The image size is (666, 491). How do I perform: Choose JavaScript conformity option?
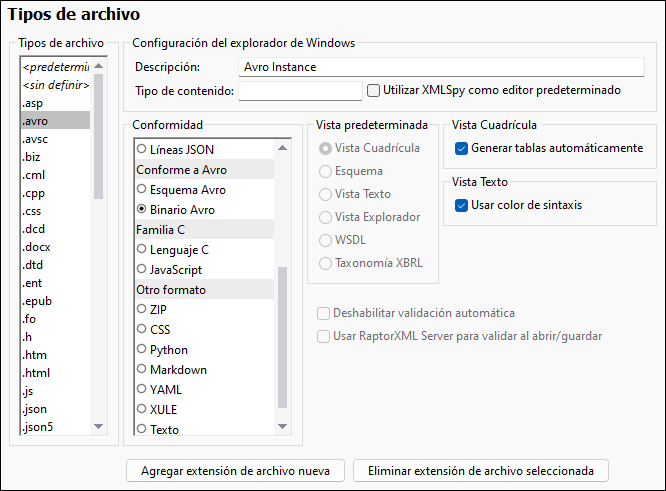pyautogui.click(x=141, y=269)
